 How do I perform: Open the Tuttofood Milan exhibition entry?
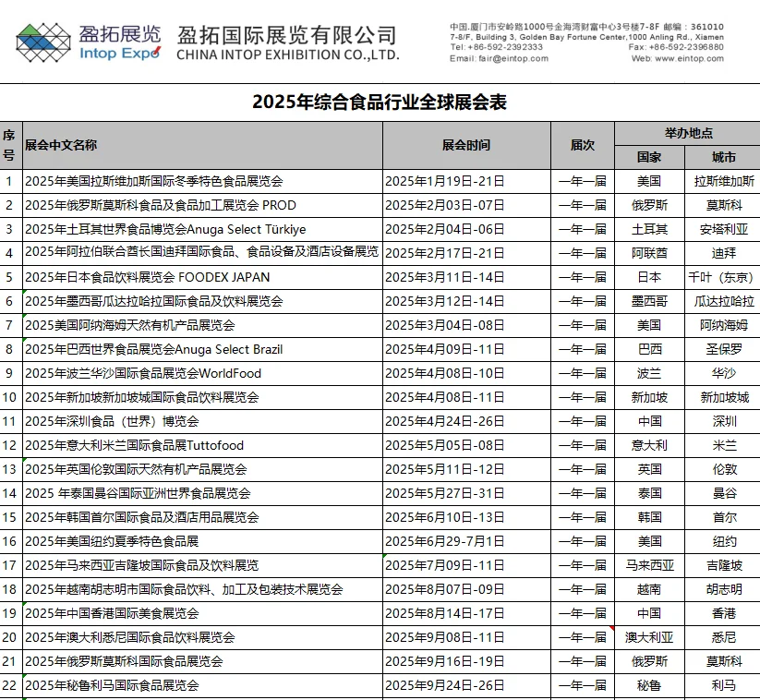coord(135,445)
